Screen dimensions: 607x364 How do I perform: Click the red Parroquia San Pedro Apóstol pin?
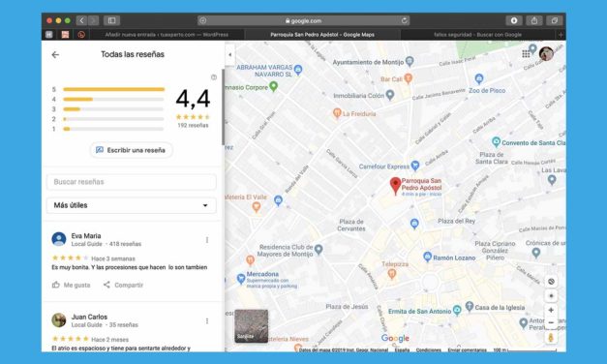tap(395, 186)
